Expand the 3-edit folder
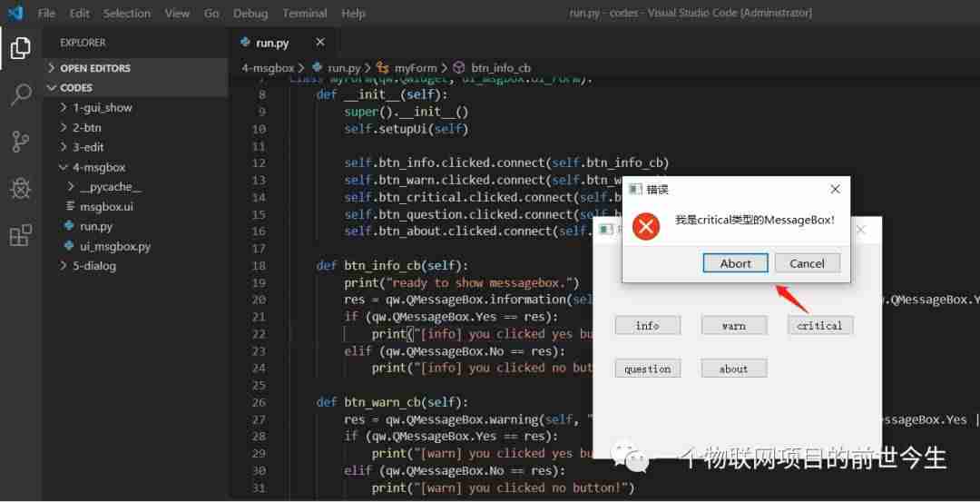Screen dimensions: 980x502 point(135,147)
